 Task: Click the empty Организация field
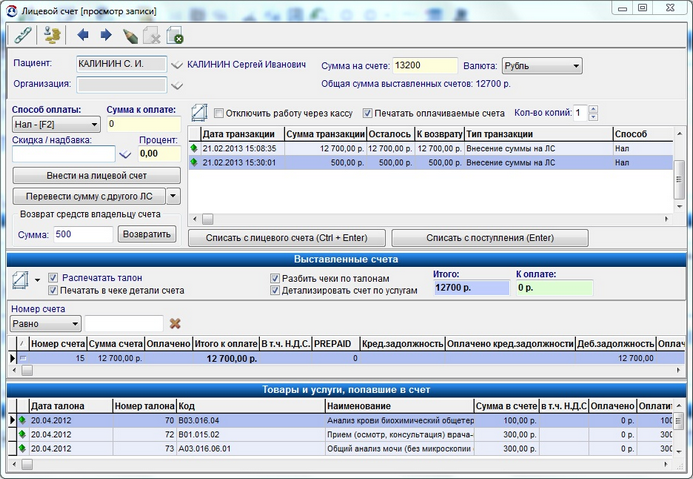coord(122,85)
